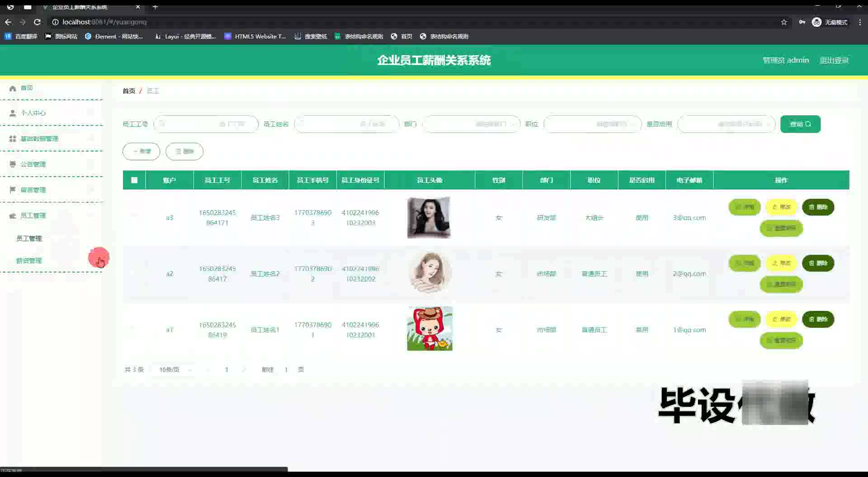This screenshot has width=868, height=477.
Task: Open the HTML5 Website bookmark
Action: click(x=255, y=37)
